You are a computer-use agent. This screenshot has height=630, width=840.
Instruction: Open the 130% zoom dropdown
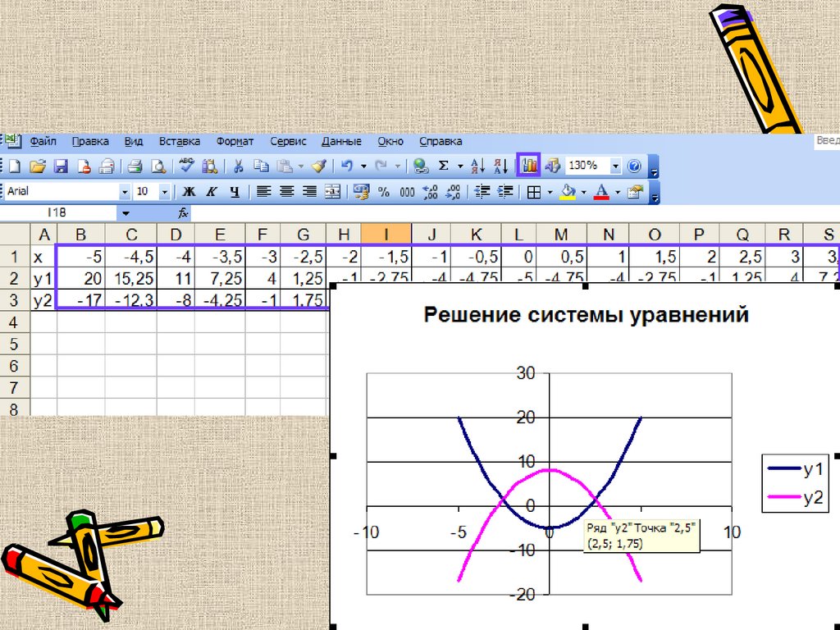click(615, 166)
